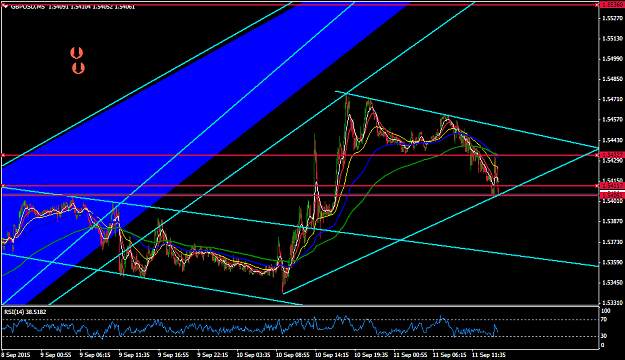The width and height of the screenshot is (625, 360).
Task: Click the 1.54990 price axis value
Action: [613, 59]
